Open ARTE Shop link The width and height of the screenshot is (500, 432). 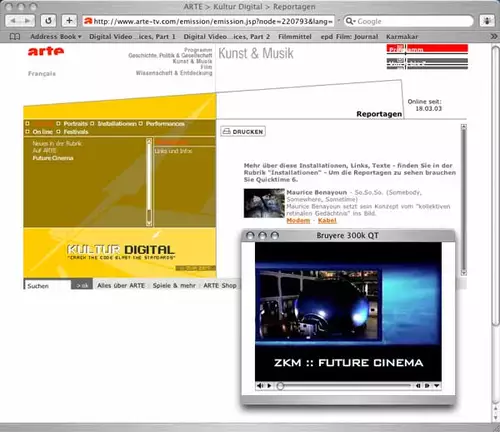tap(220, 286)
